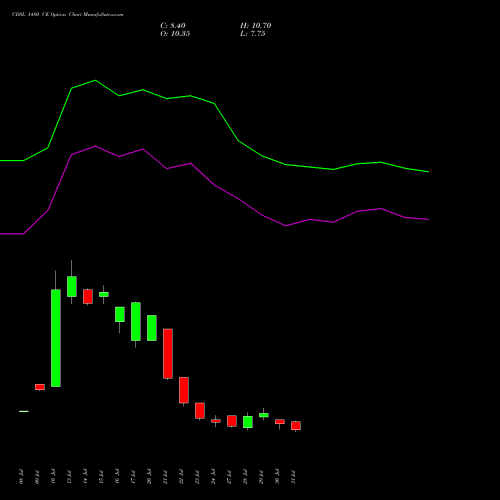Click the '08 Jul' date label
The height and width of the screenshot is (500, 500).
(x=21, y=477)
